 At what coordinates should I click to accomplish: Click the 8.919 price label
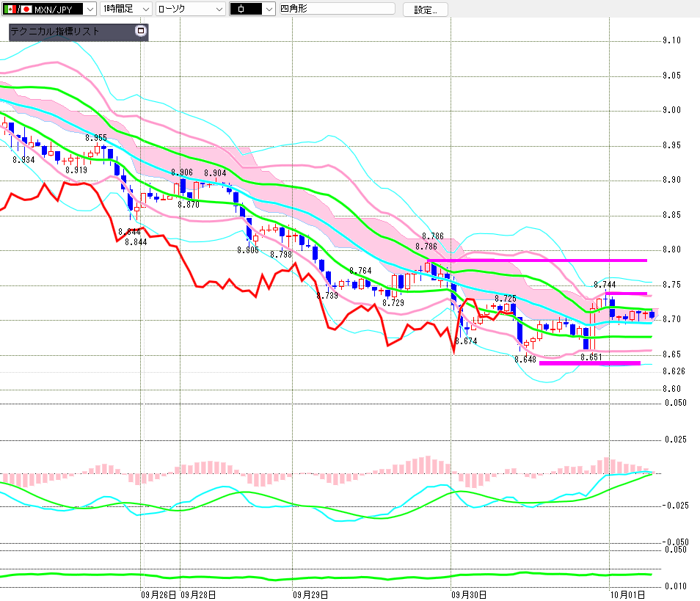(76, 170)
